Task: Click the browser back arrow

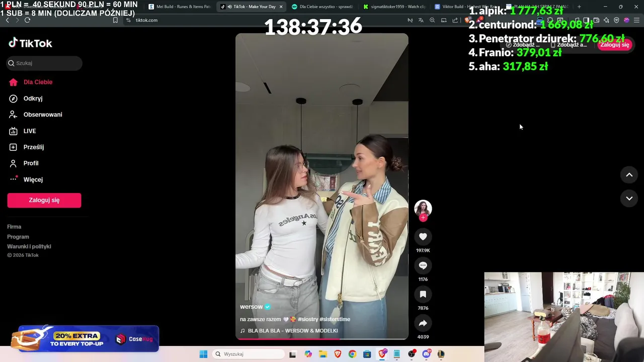Action: tap(7, 20)
